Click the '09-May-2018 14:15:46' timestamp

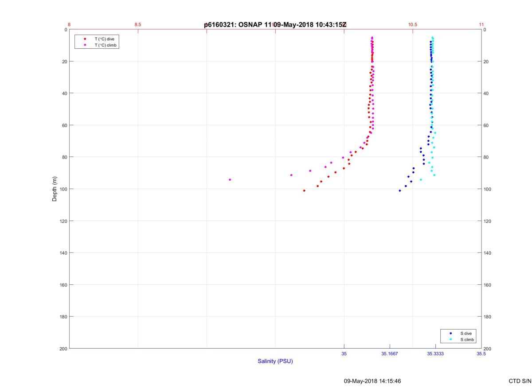tap(372, 381)
